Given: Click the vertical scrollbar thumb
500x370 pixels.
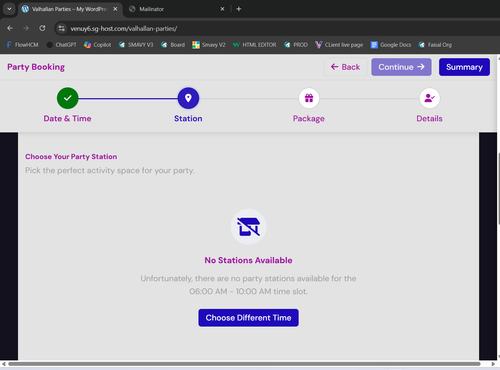Looking at the screenshot, I should coord(499,189).
